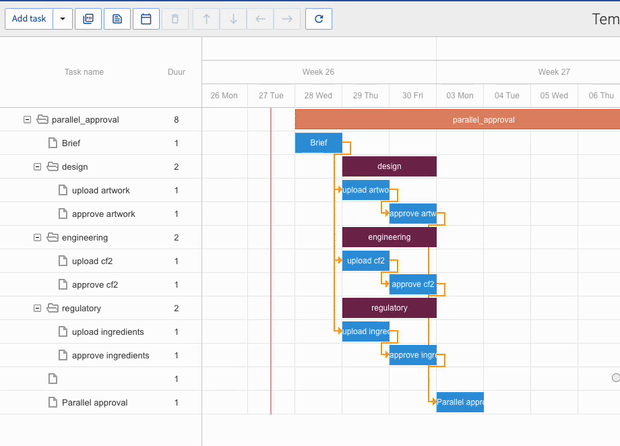Click the refresh icon in toolbar
Image resolution: width=620 pixels, height=446 pixels.
(x=318, y=19)
